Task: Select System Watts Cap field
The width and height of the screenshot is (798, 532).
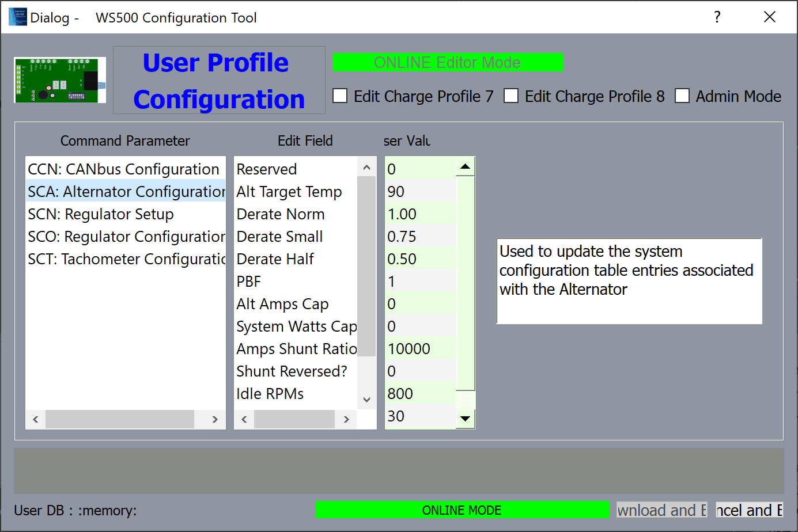Action: point(296,326)
